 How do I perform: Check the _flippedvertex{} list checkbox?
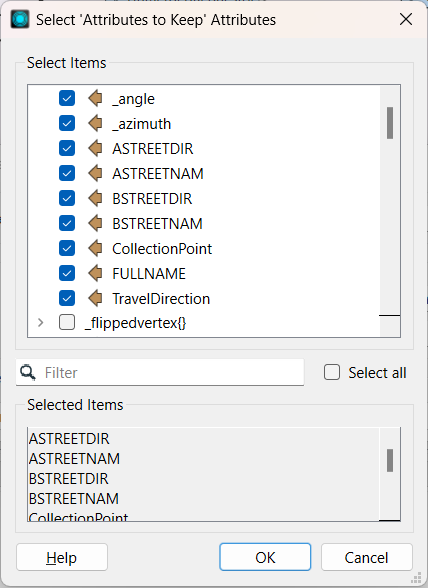coord(67,322)
